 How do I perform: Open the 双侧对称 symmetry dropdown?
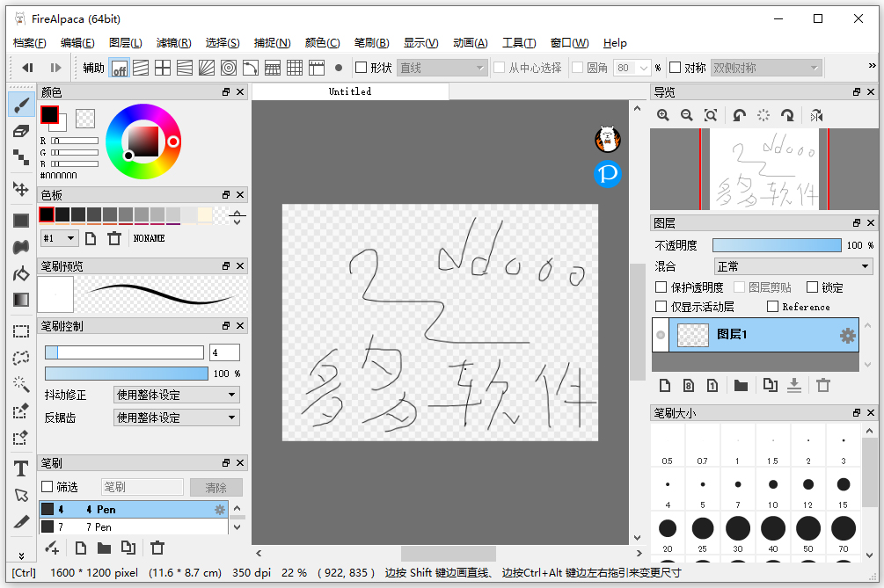point(765,67)
